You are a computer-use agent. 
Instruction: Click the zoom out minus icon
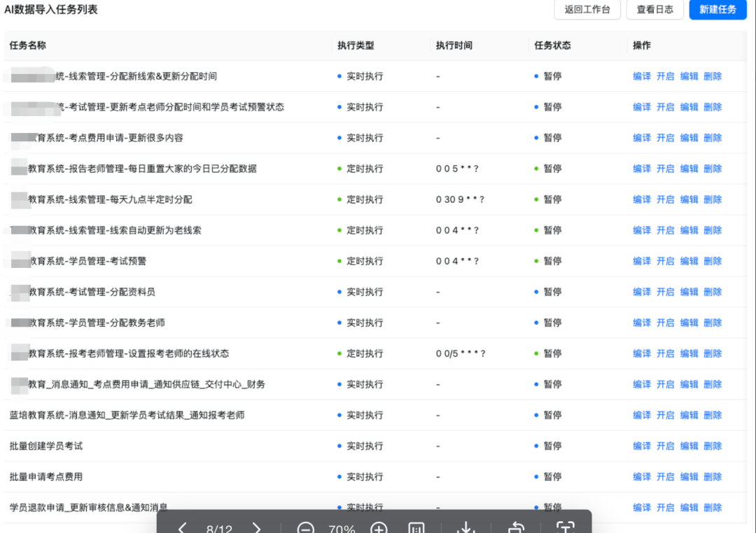(306, 528)
